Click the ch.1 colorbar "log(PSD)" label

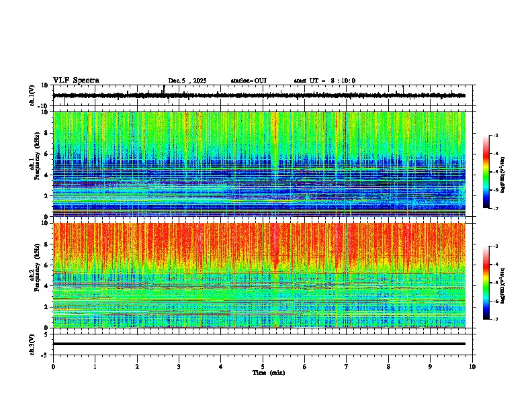point(503,175)
